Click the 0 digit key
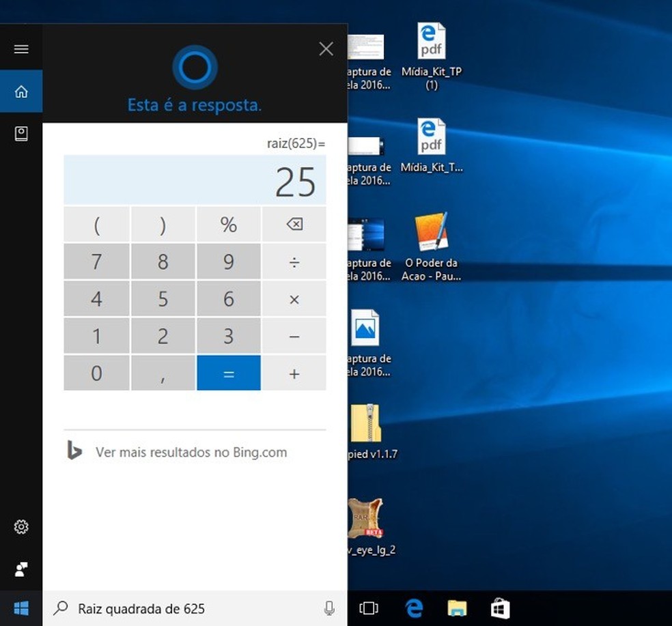 (97, 373)
